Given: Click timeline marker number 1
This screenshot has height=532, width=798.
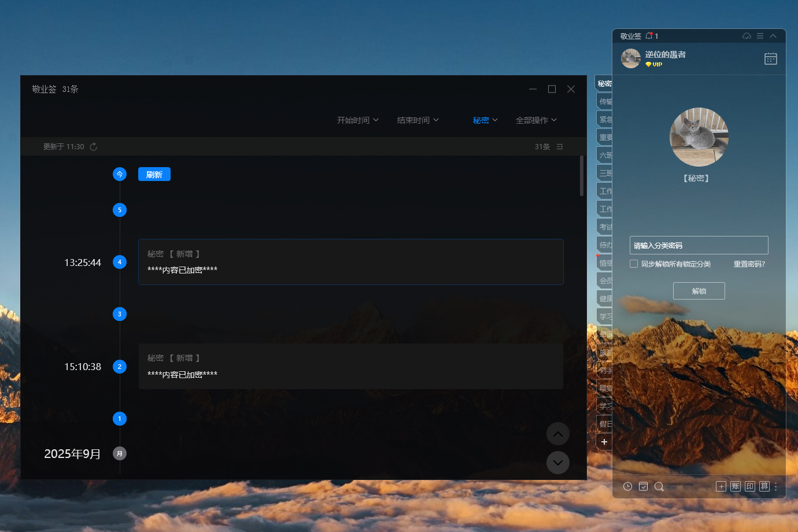Looking at the screenshot, I should [120, 419].
